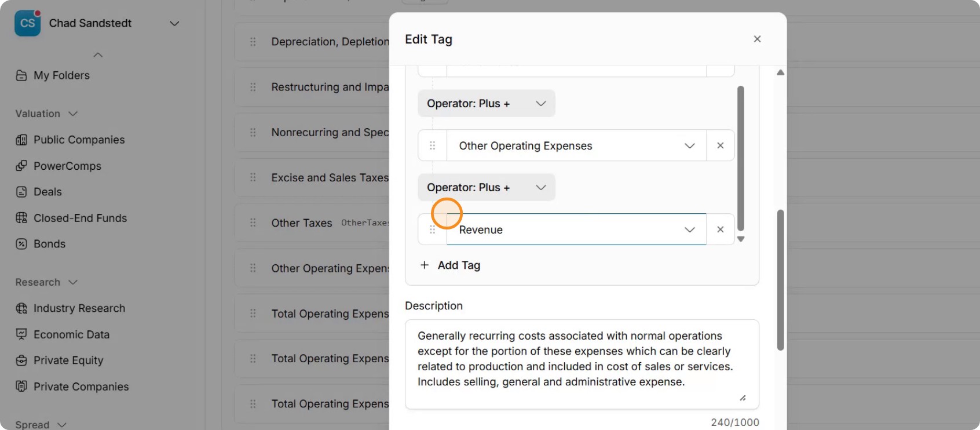Collapse the sidebar section with the up chevron
Screen dimensions: 980x430
pos(98,55)
